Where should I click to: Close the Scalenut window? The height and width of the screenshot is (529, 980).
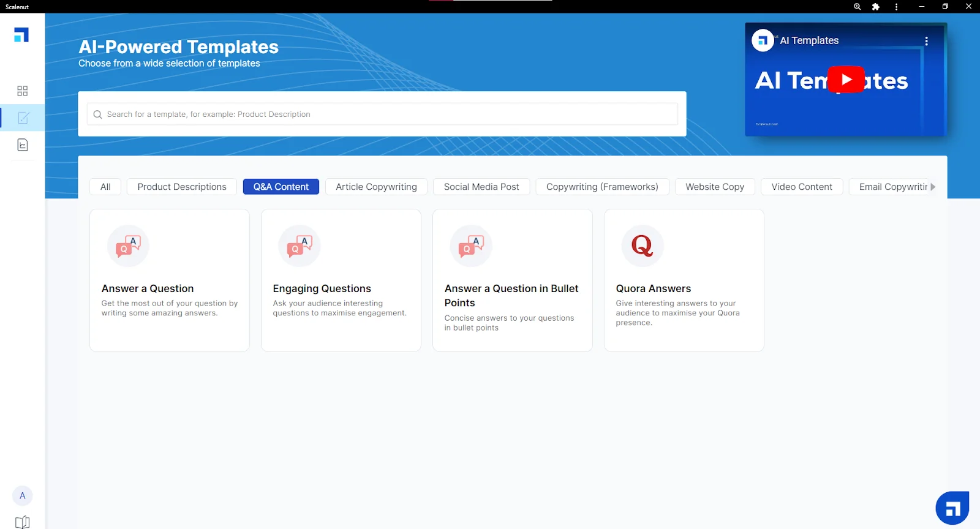(968, 7)
